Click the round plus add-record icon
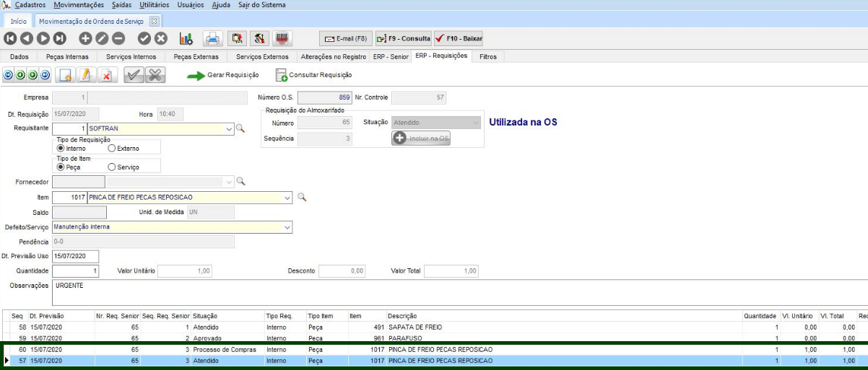Viewport: 868px width, 370px height. (x=85, y=38)
